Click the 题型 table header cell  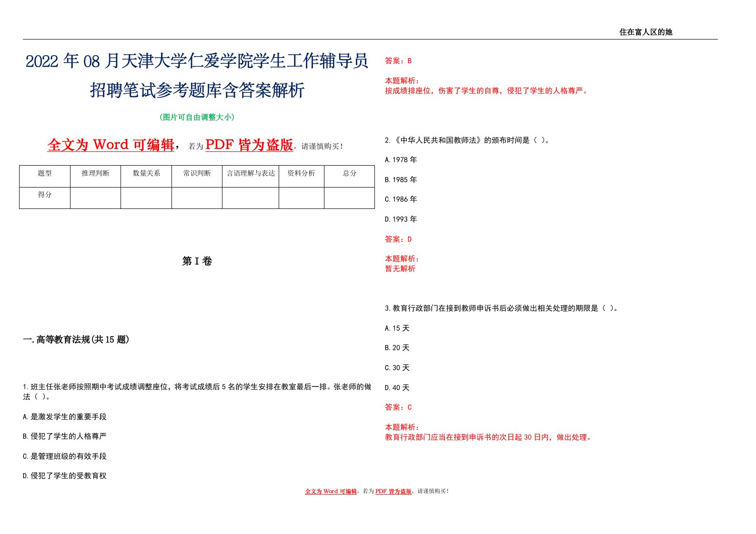[x=45, y=176]
